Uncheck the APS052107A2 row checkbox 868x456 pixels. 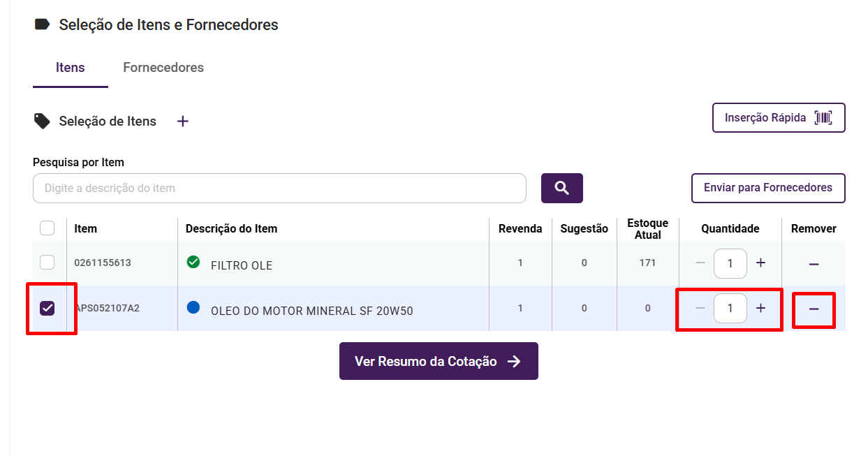pyautogui.click(x=47, y=308)
